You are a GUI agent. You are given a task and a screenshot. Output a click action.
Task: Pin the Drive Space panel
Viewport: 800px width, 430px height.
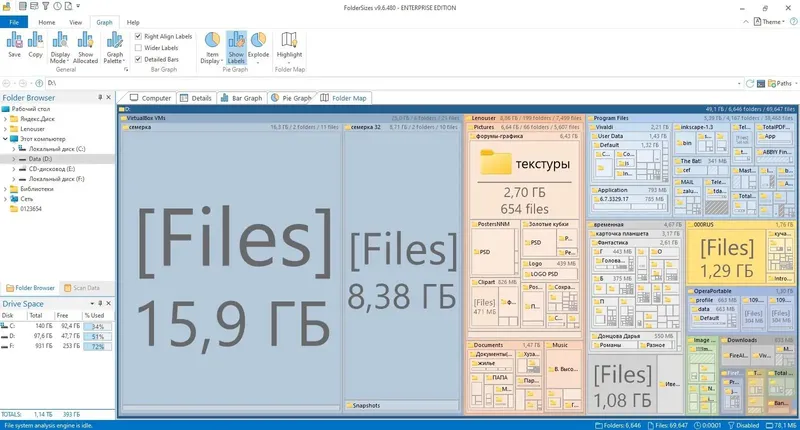pyautogui.click(x=100, y=303)
